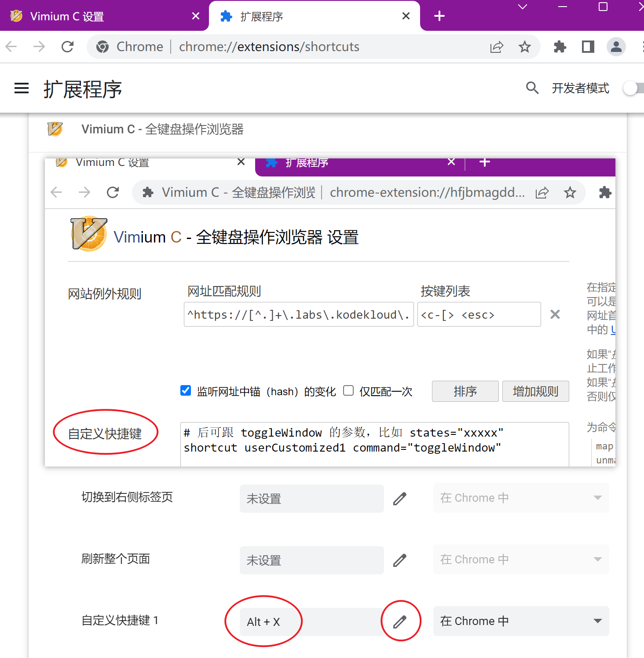Viewport: 644px width, 658px height.
Task: Open the scope dropdown next to 切换到右侧标签页
Action: coord(521,498)
